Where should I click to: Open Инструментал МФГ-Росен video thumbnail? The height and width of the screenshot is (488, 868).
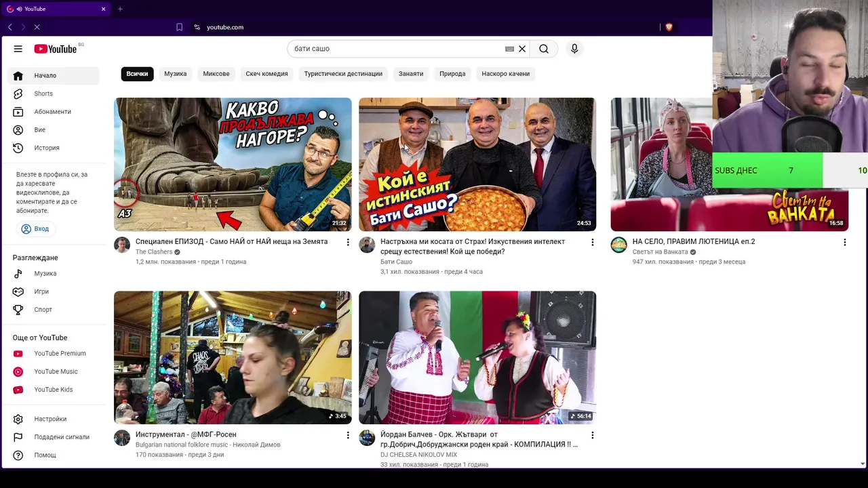(233, 357)
